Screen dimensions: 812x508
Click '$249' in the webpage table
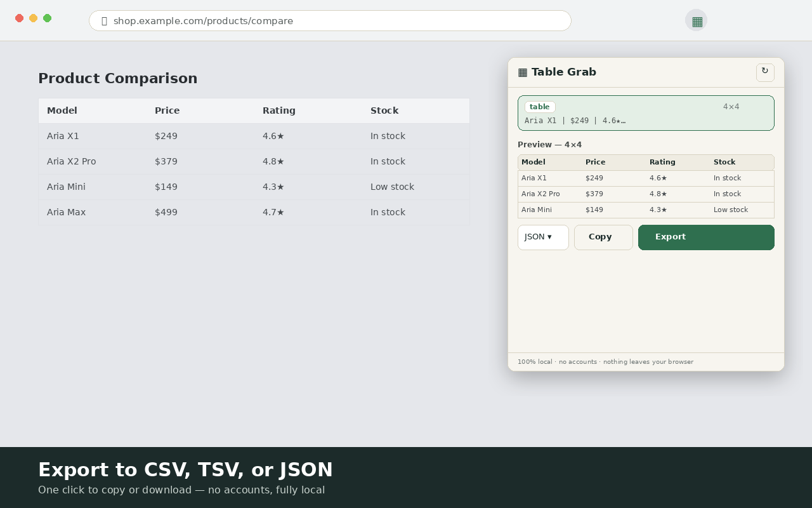(166, 136)
